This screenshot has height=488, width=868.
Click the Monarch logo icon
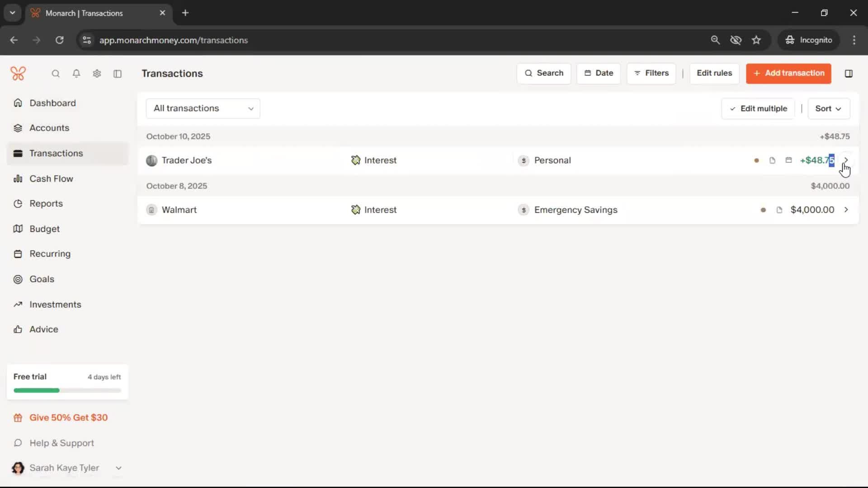[18, 73]
